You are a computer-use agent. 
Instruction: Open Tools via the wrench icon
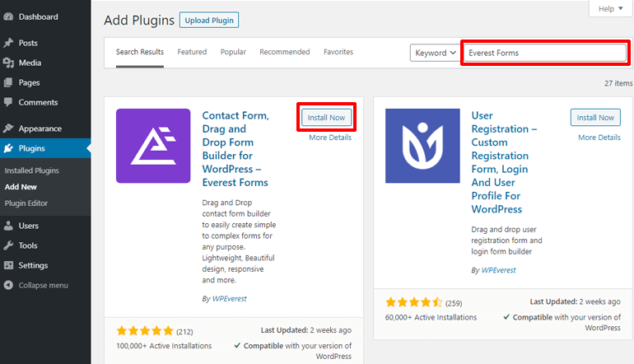(8, 245)
